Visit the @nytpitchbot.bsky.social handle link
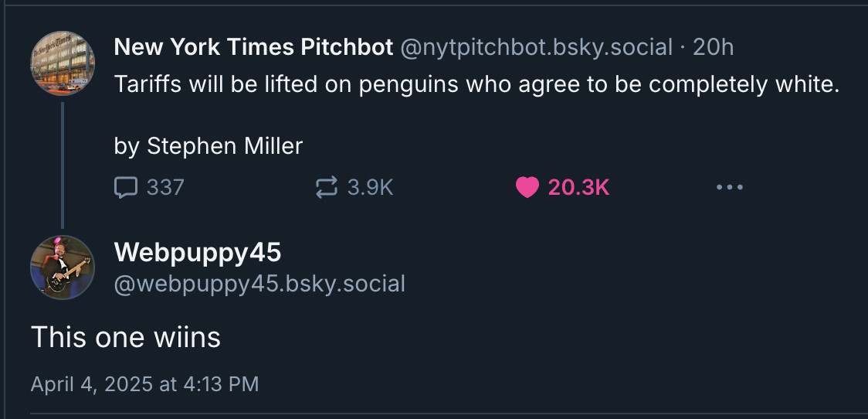Screen dimensions: 868x419 point(536,48)
